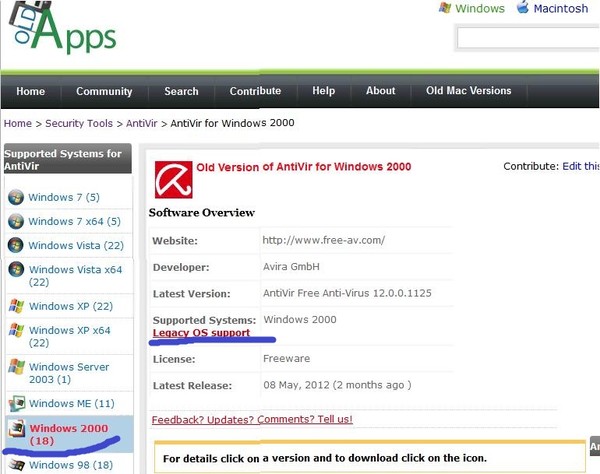Click the Windows Server 2003 flag icon
This screenshot has height=474, width=600.
[16, 366]
